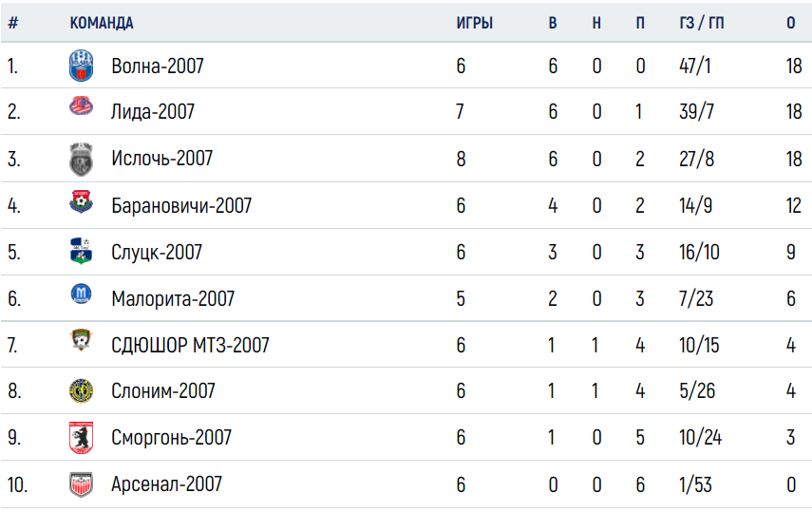Open the Лида-2007 team link
This screenshot has height=512, width=812.
[x=153, y=112]
